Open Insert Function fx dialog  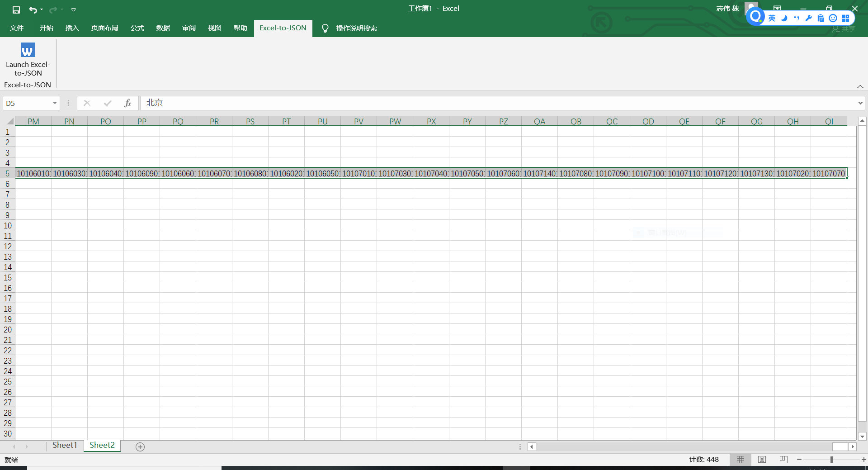[127, 103]
